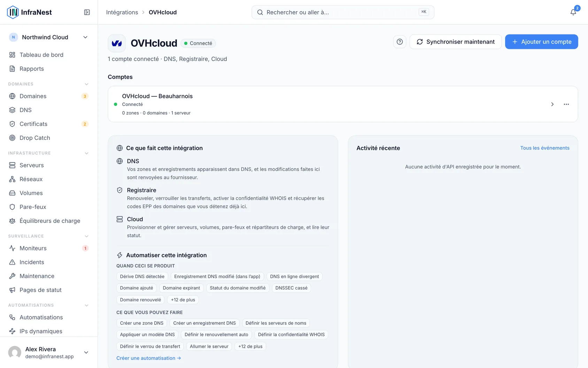Open Tous les événements link

[x=545, y=148]
